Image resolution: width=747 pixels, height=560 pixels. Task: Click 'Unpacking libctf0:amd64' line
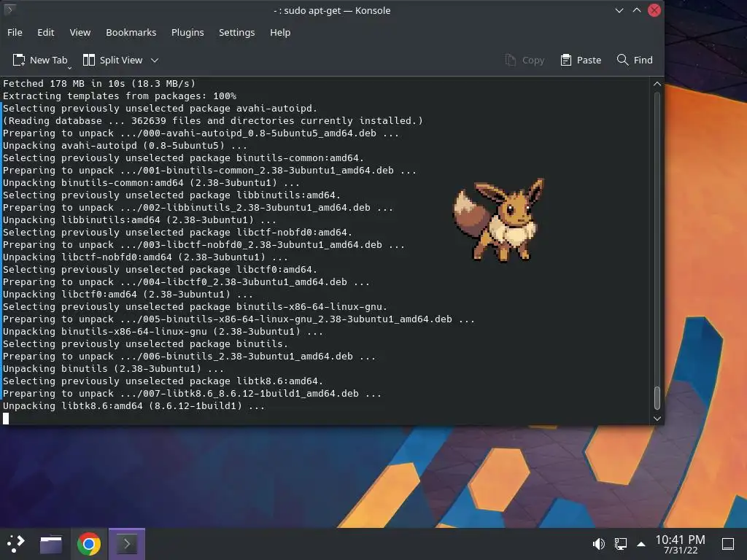tap(128, 295)
